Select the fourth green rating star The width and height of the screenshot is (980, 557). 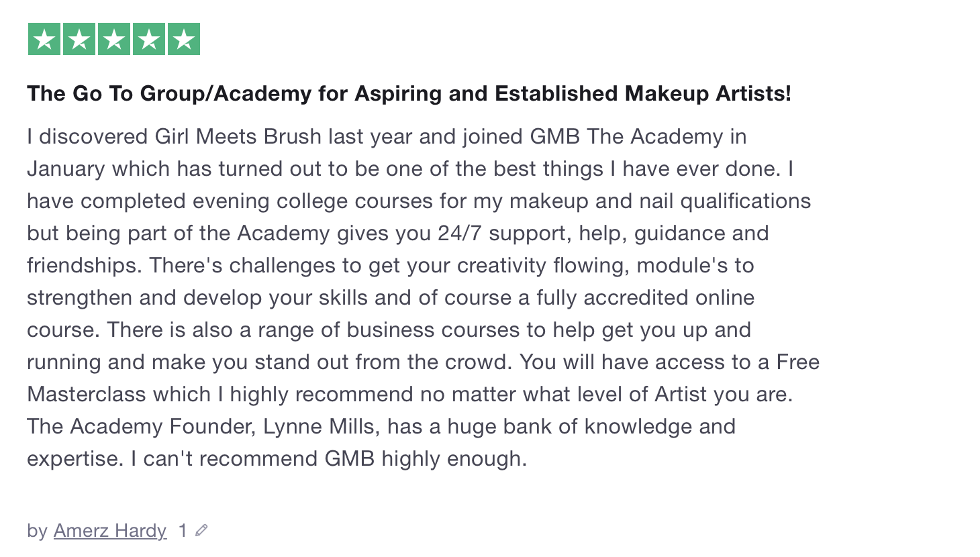tap(149, 39)
